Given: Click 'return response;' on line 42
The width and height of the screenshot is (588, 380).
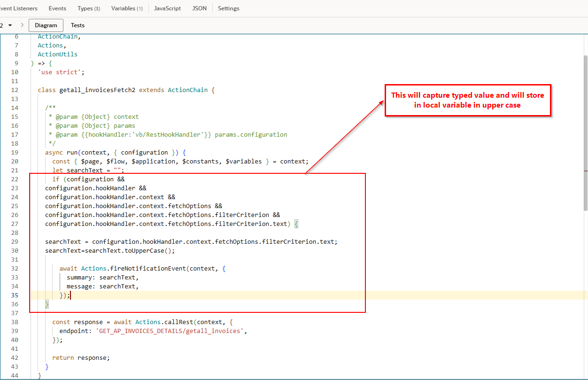Looking at the screenshot, I should pyautogui.click(x=81, y=357).
